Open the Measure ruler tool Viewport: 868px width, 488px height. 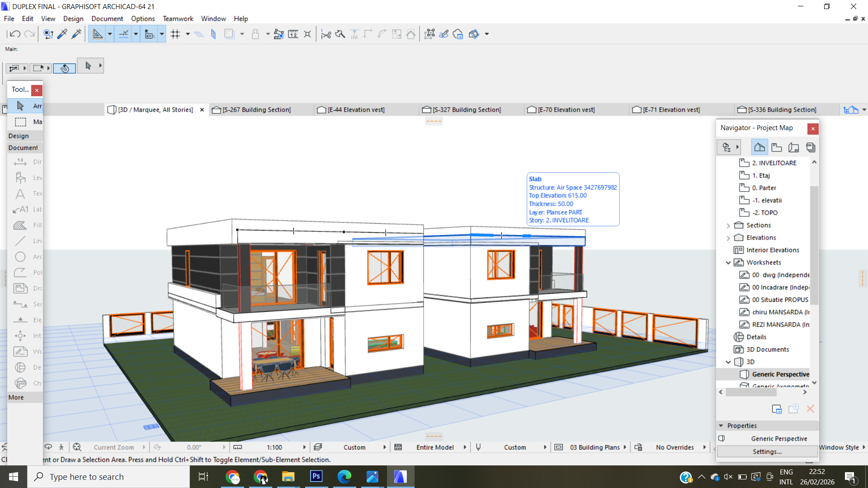[293, 34]
